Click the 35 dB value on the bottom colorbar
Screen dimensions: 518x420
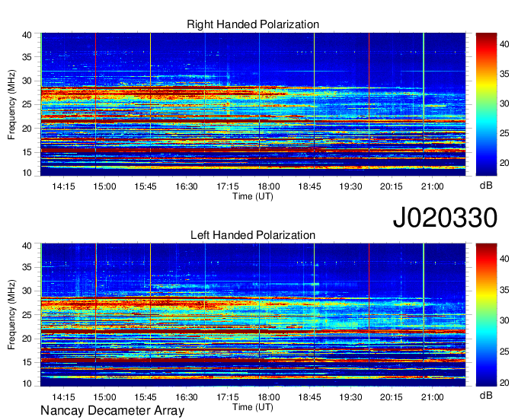(x=504, y=290)
